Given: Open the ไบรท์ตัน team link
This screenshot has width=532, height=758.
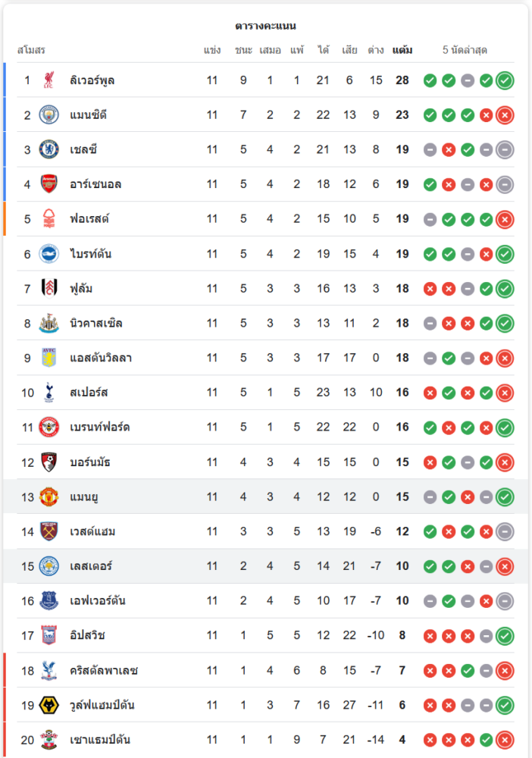Looking at the screenshot, I should coord(91,254).
